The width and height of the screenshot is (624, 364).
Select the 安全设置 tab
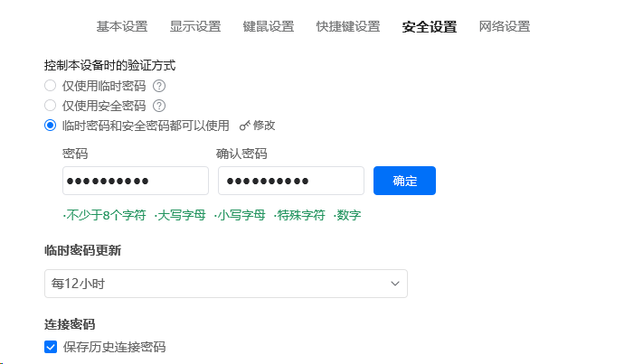click(430, 26)
